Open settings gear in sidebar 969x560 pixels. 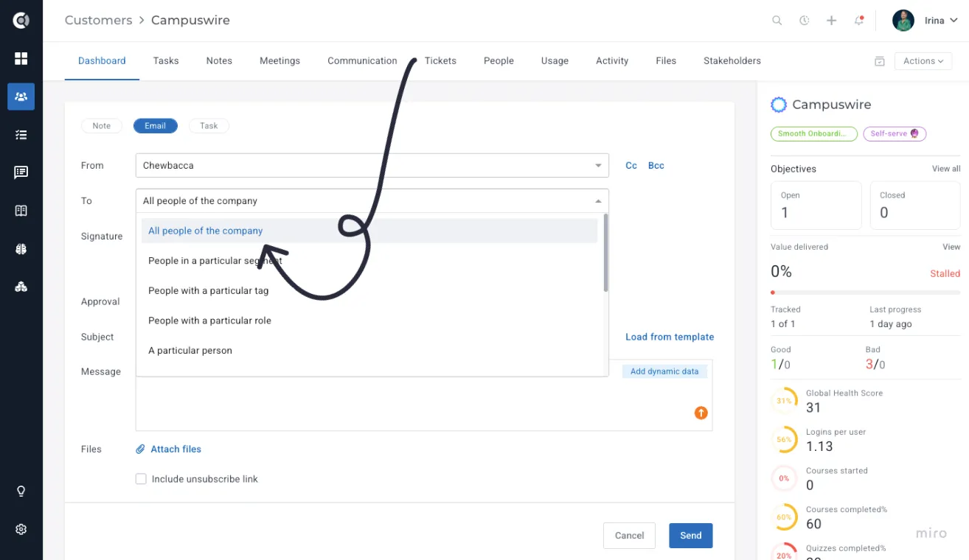coord(21,529)
